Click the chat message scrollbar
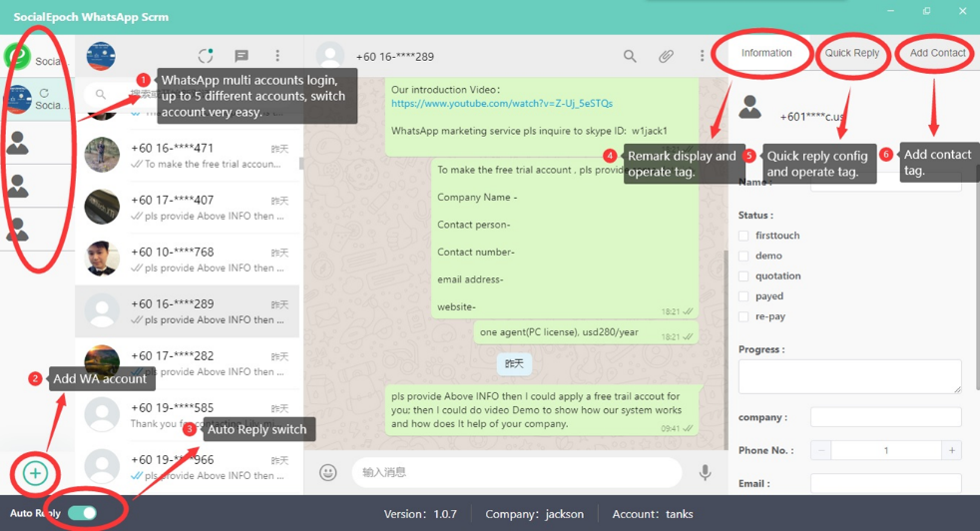This screenshot has height=531, width=980. pos(726,350)
